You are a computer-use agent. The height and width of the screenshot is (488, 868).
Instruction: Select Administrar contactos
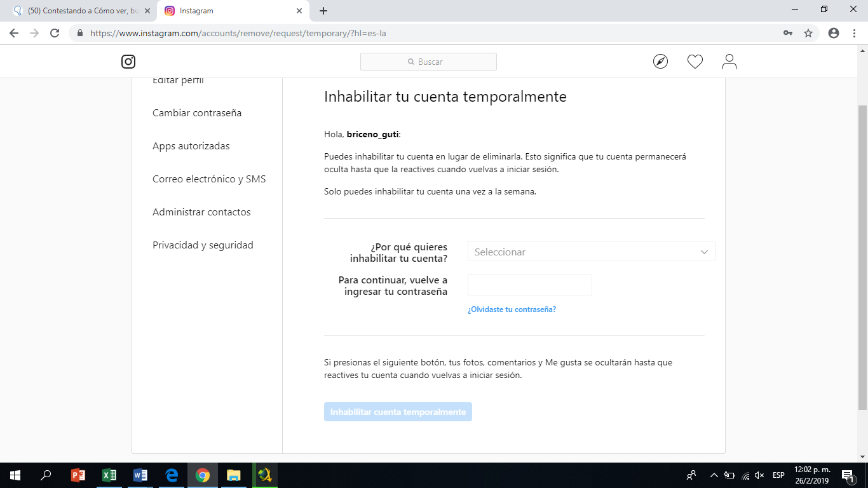[x=201, y=212]
